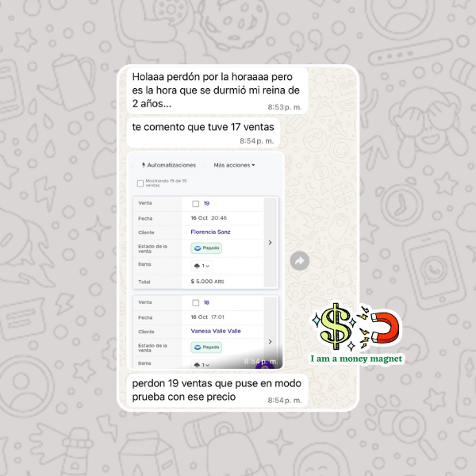The image size is (476, 476).
Task: Open sale 19 details with right chevron
Action: point(271,242)
